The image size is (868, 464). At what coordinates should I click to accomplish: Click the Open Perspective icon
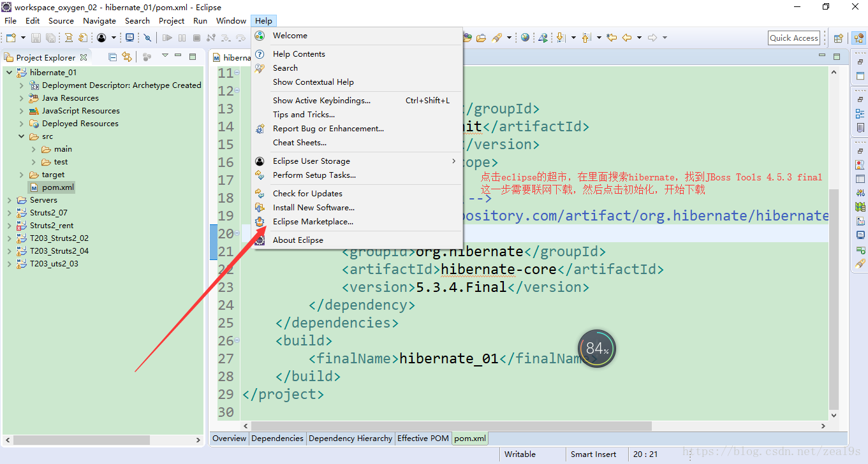point(839,38)
